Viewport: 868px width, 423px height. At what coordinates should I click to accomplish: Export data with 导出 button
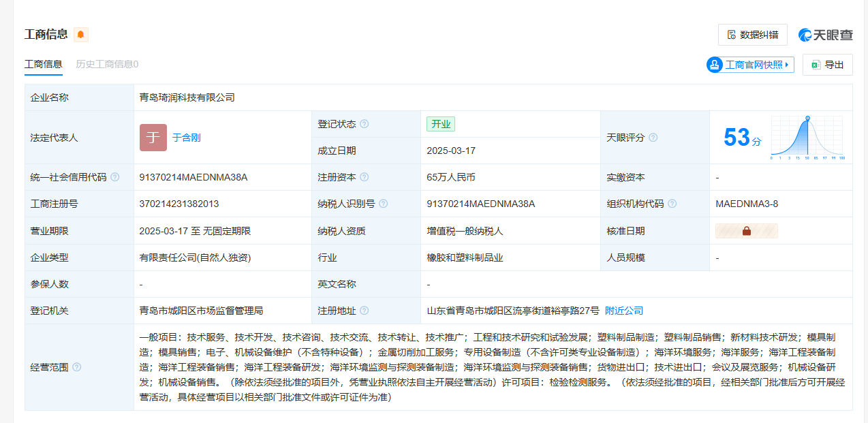coord(827,65)
